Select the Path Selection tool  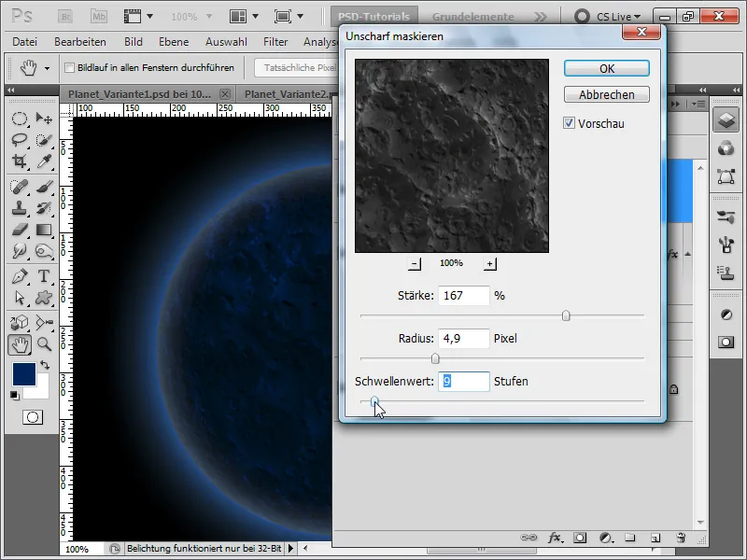coord(19,298)
